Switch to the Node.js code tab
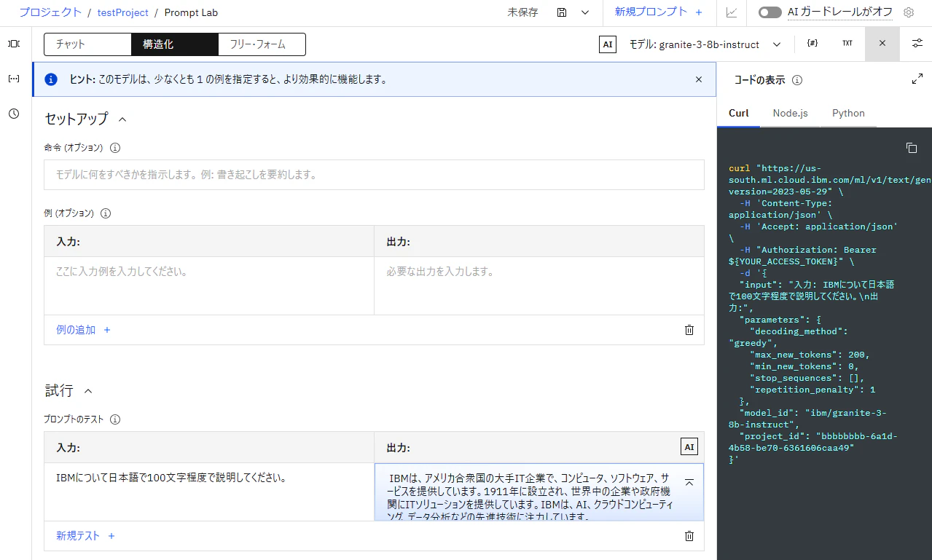 point(791,113)
